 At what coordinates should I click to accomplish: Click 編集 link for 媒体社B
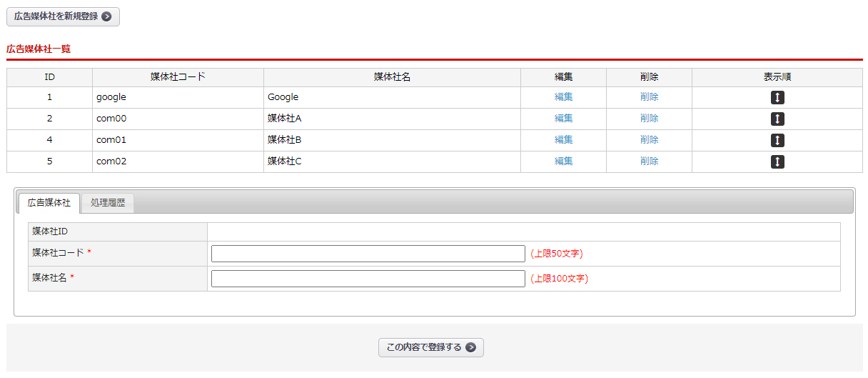click(563, 140)
